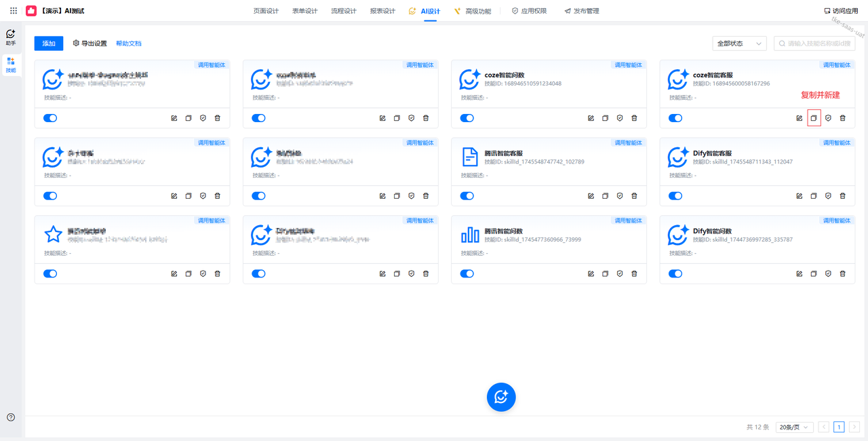868x441 pixels.
Task: Delete the coze智能问数 skill
Action: click(x=634, y=118)
